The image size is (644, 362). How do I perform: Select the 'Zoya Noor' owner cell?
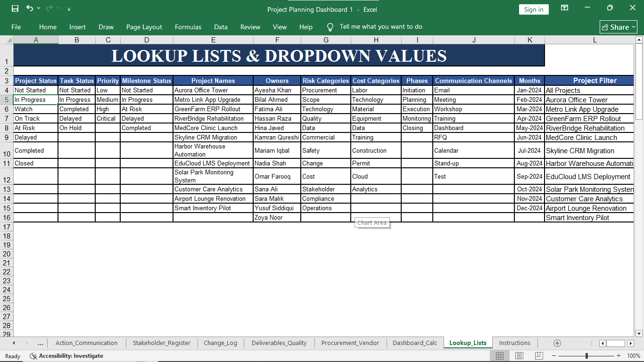coord(277,218)
